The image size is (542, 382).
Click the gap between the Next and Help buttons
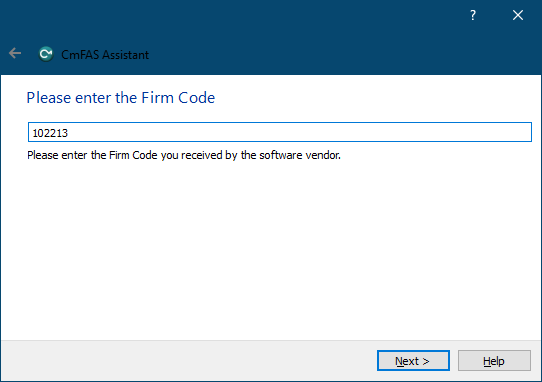(x=454, y=361)
